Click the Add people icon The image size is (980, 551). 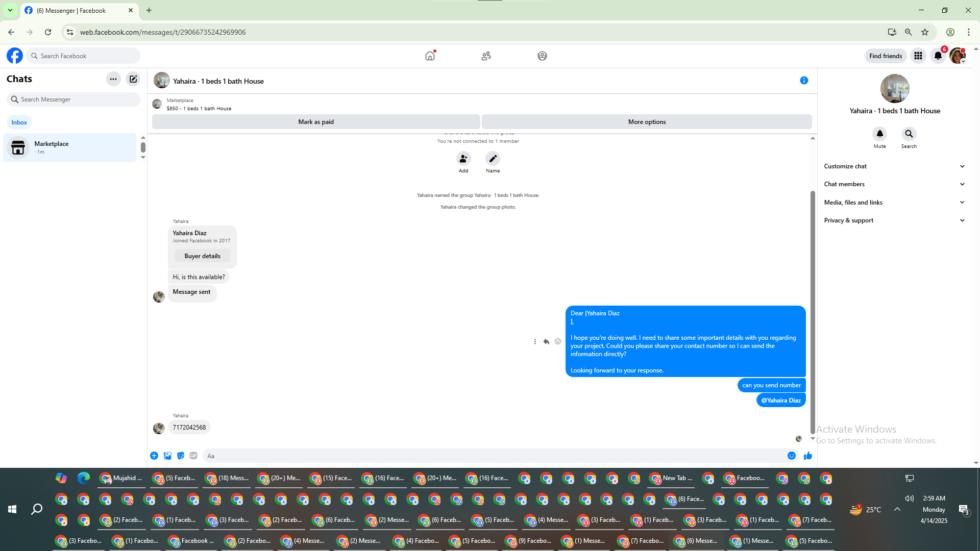463,159
